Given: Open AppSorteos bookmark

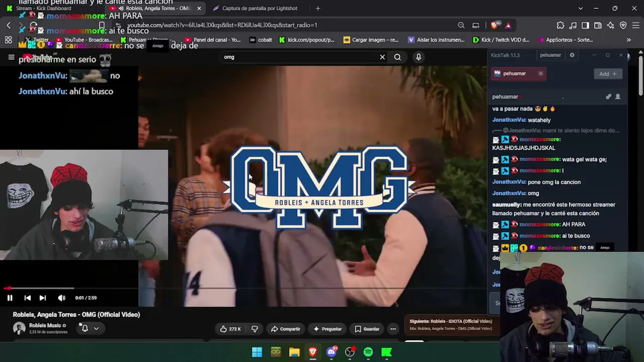Looking at the screenshot, I should [x=566, y=40].
